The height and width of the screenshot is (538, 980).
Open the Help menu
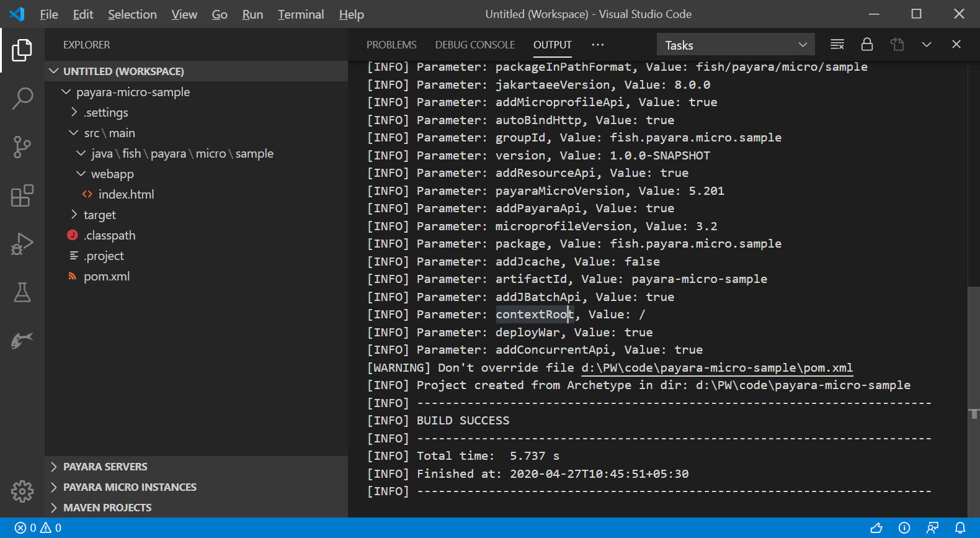tap(351, 14)
